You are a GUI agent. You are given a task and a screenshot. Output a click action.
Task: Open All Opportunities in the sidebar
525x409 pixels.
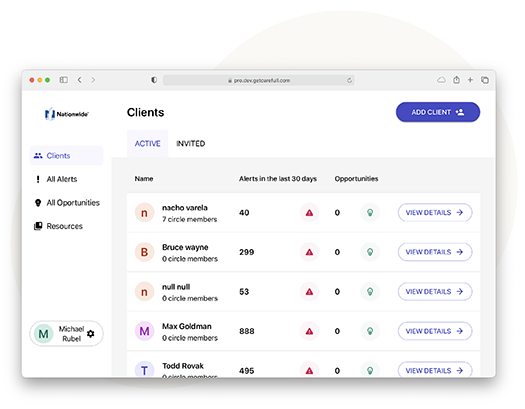pyautogui.click(x=66, y=202)
